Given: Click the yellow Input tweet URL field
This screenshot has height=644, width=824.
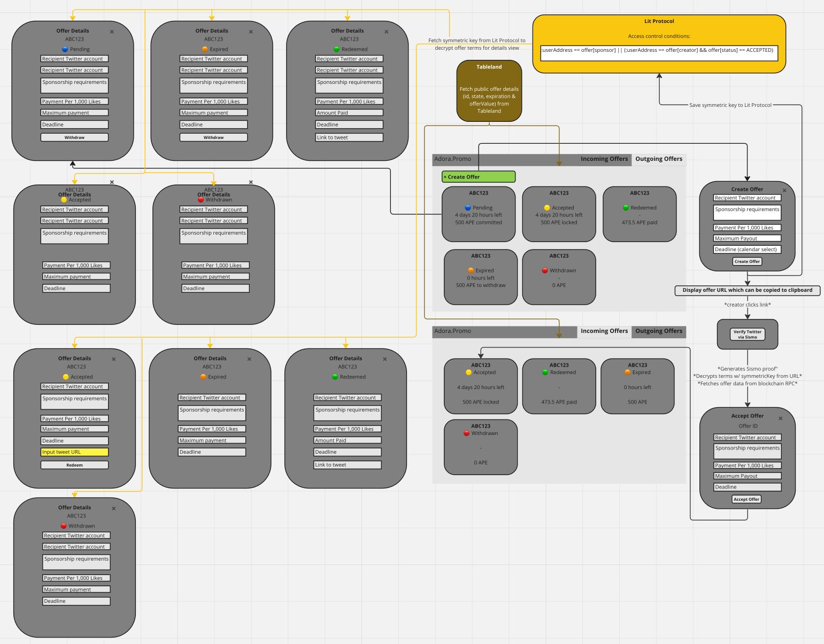Looking at the screenshot, I should pyautogui.click(x=74, y=452).
